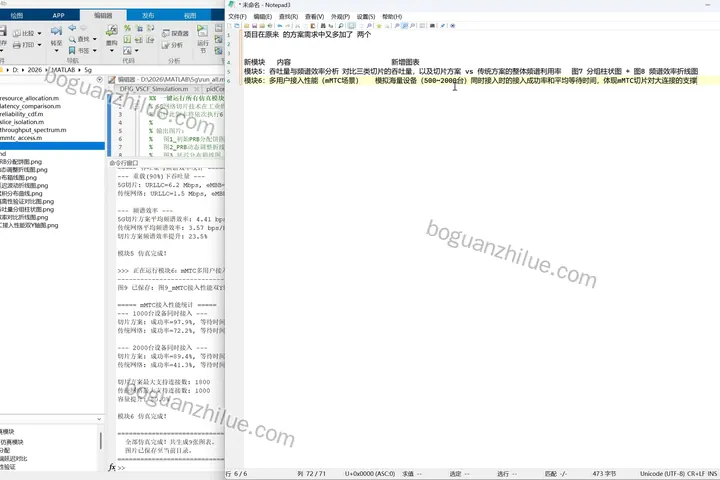Click the 行 6/6 status bar entry
This screenshot has width=720, height=480.
[236, 474]
